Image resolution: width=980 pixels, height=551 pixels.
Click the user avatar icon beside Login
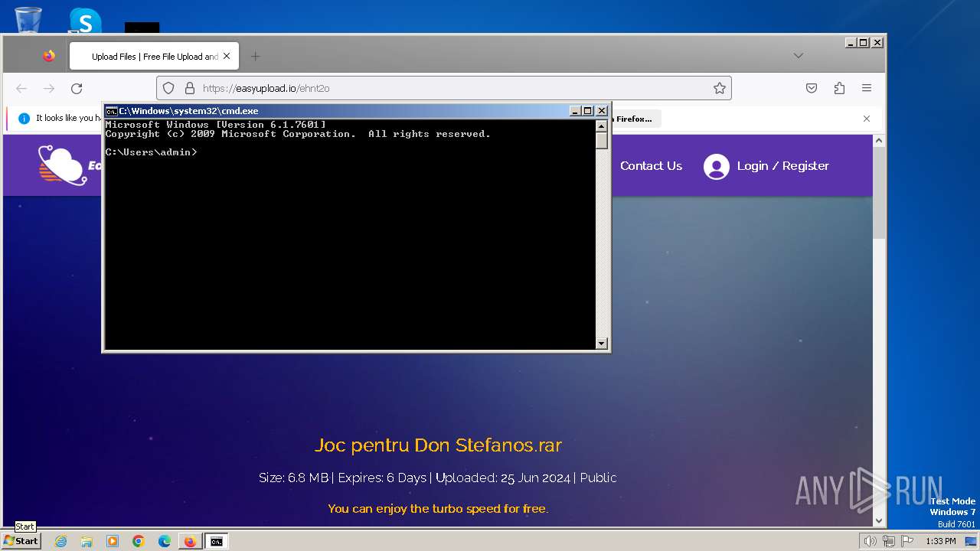[x=717, y=166]
